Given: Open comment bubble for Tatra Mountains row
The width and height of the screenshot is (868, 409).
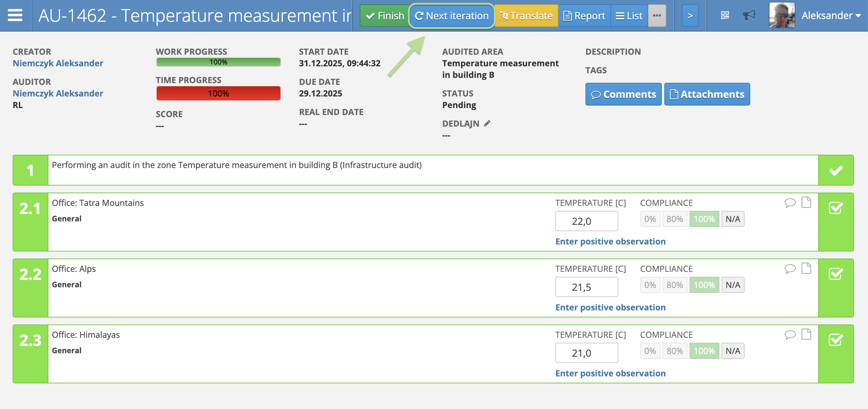Looking at the screenshot, I should click(790, 203).
